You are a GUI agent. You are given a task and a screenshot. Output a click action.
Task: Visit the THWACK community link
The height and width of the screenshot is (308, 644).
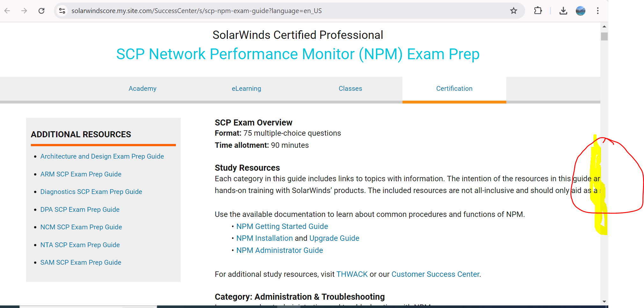[x=352, y=274]
